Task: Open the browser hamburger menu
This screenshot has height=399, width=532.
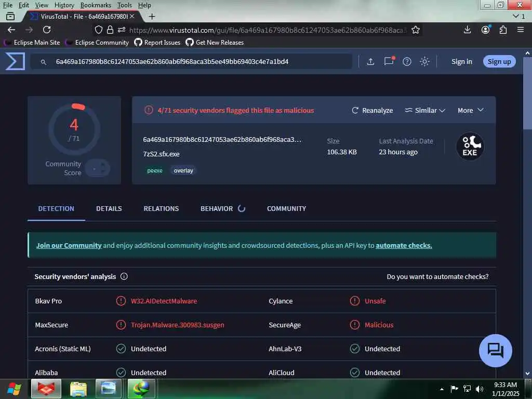Action: tap(521, 30)
